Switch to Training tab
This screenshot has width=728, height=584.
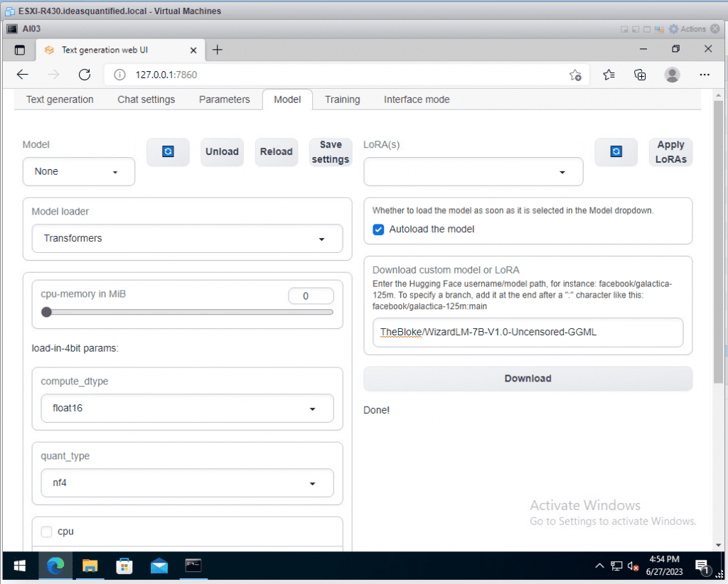click(x=342, y=99)
